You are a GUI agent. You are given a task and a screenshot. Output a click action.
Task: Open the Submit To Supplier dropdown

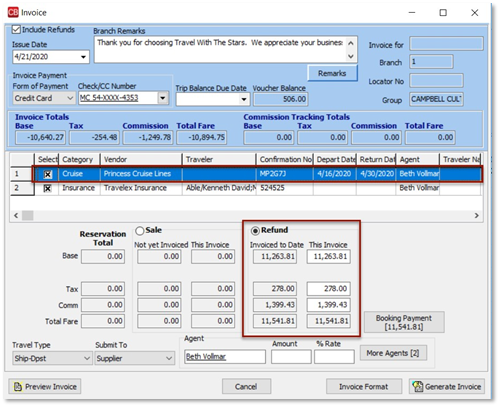pos(169,359)
